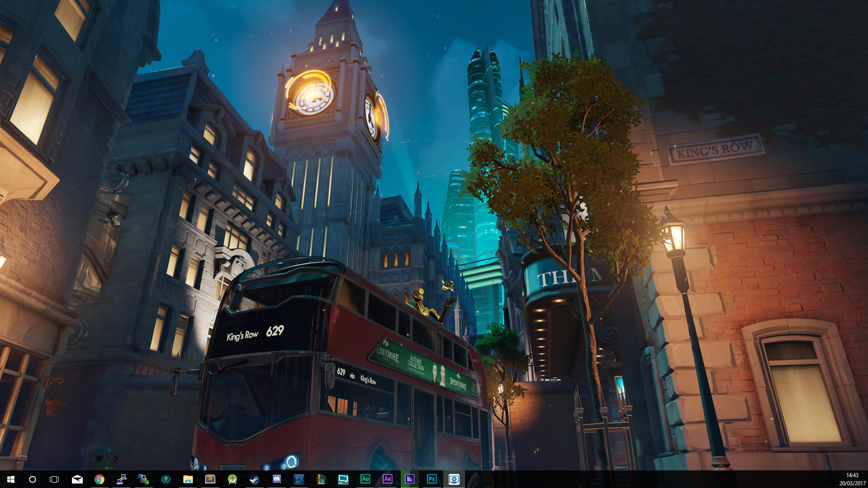Open the Windows Start menu
868x488 pixels.
coord(11,479)
